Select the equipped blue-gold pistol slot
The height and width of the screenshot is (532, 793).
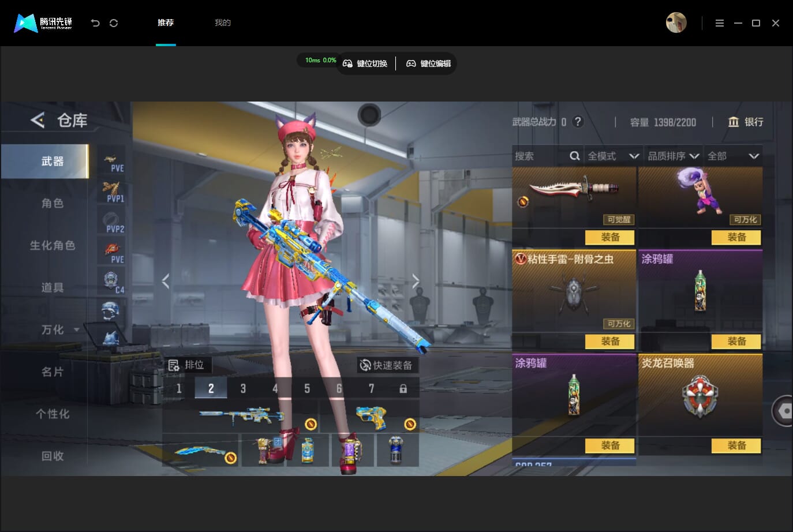point(369,417)
